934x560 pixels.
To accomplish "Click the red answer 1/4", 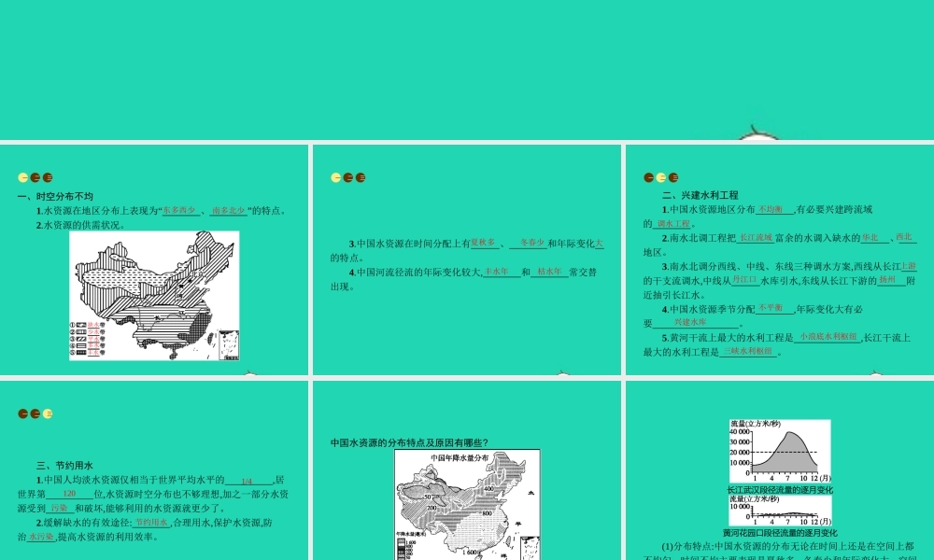I will point(247,481).
